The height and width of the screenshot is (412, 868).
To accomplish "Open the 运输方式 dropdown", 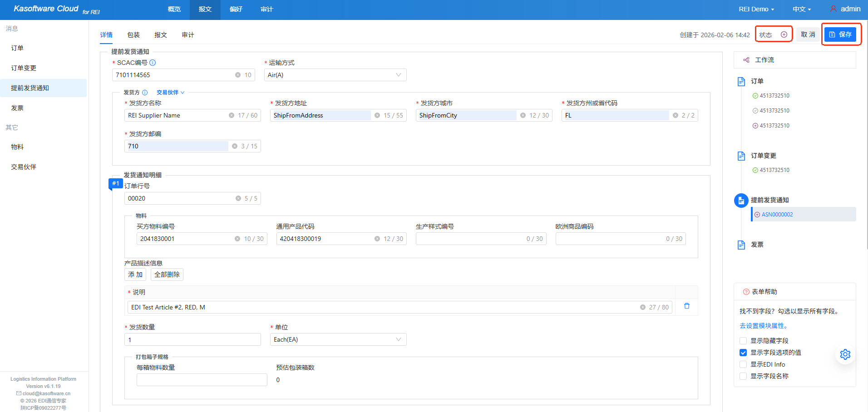I will coord(335,75).
